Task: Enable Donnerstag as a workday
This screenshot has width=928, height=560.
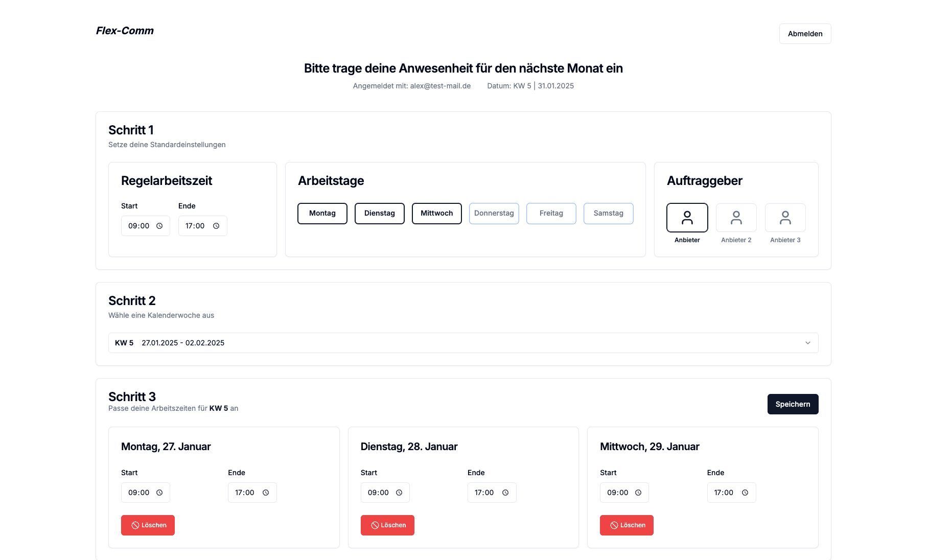Action: (x=494, y=214)
